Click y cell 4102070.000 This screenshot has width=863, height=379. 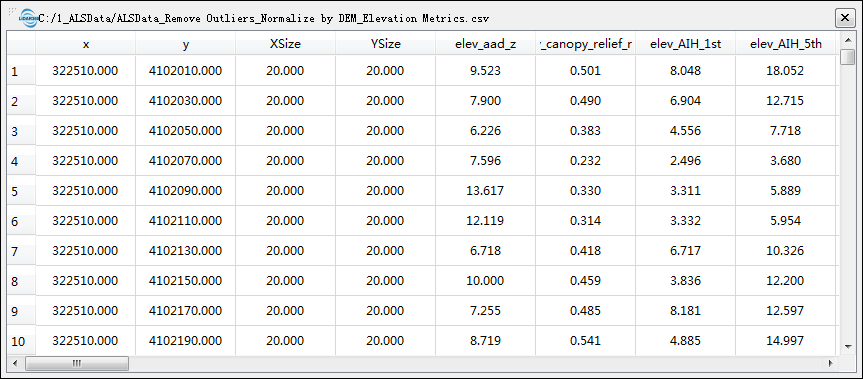[x=186, y=161]
